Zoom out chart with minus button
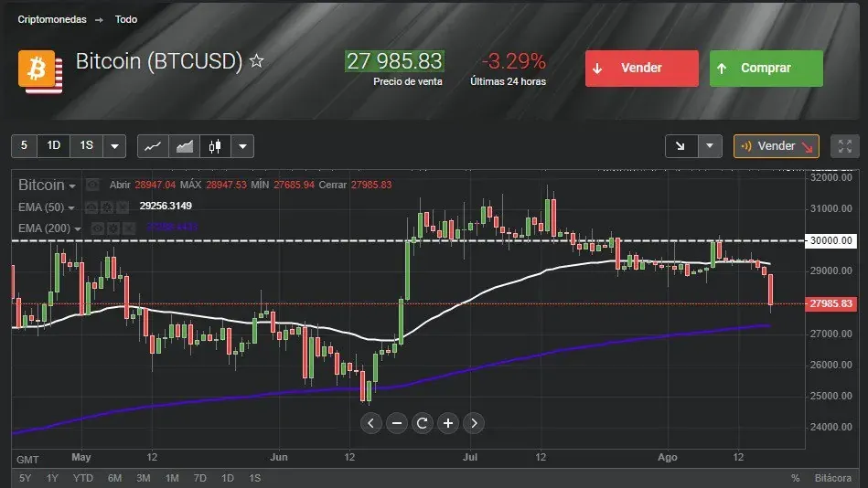Screen dimensions: 868x488 (x=396, y=423)
